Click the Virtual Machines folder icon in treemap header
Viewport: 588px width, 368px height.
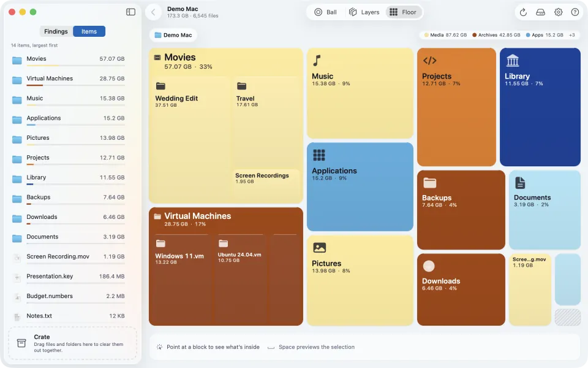point(157,217)
